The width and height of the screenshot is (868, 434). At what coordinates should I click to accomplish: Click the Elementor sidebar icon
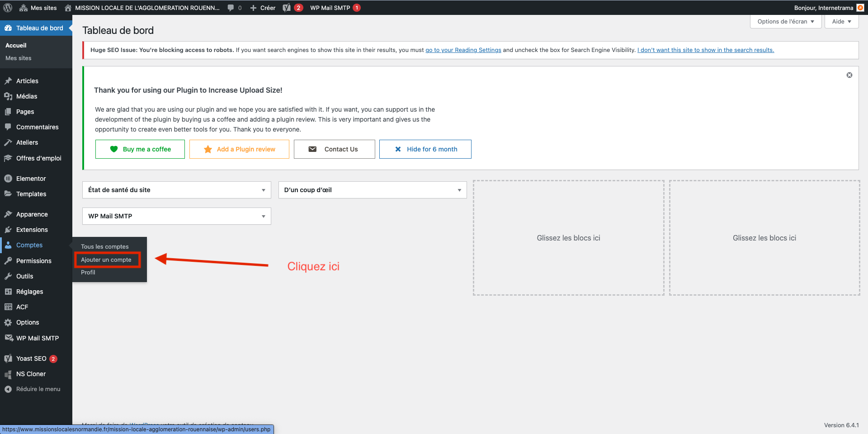click(x=8, y=179)
